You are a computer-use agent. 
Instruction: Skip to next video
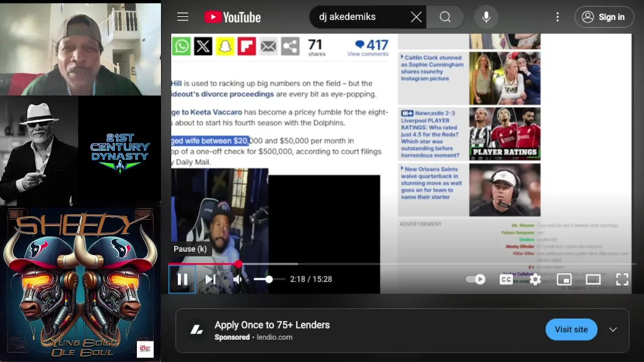point(210,279)
